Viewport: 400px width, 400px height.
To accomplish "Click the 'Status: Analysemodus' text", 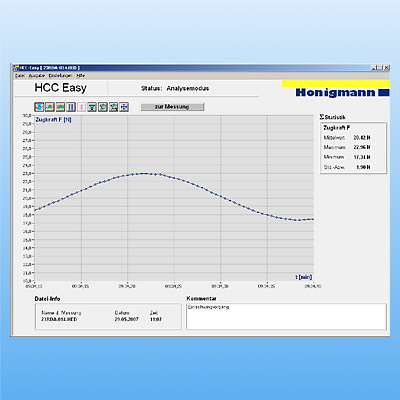I will point(175,88).
